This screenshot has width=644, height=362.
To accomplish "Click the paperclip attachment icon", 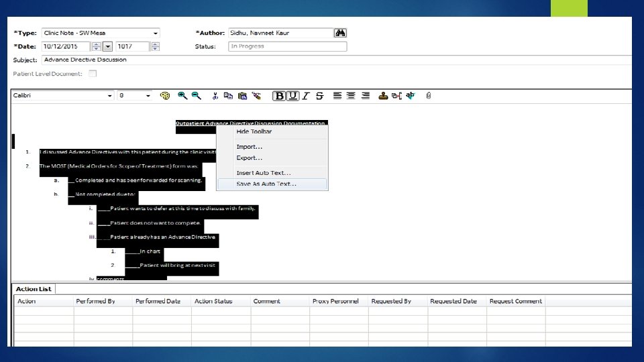I will 429,96.
